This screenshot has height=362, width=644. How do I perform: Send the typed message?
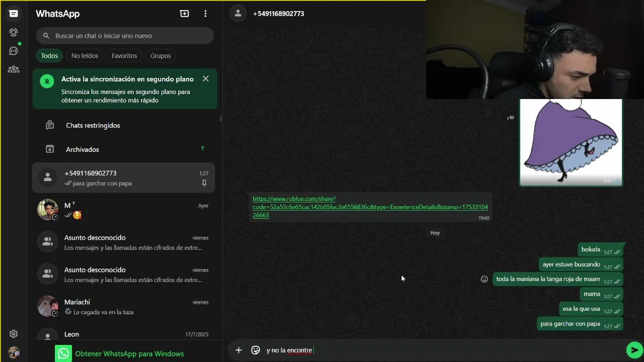[634, 350]
